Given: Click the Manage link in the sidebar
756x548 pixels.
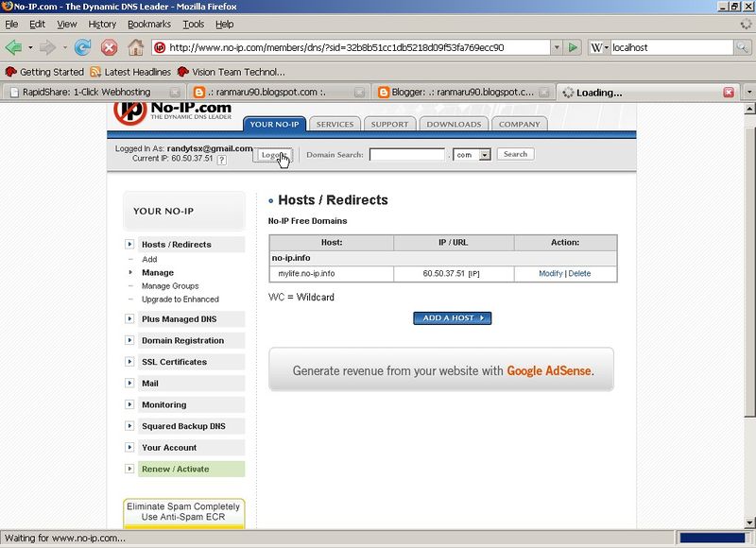Looking at the screenshot, I should [158, 273].
